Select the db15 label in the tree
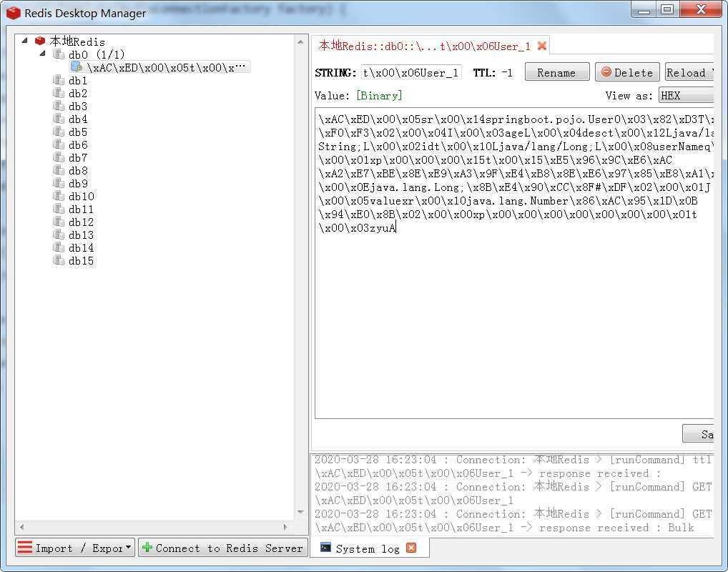Image resolution: width=728 pixels, height=572 pixels. click(82, 260)
